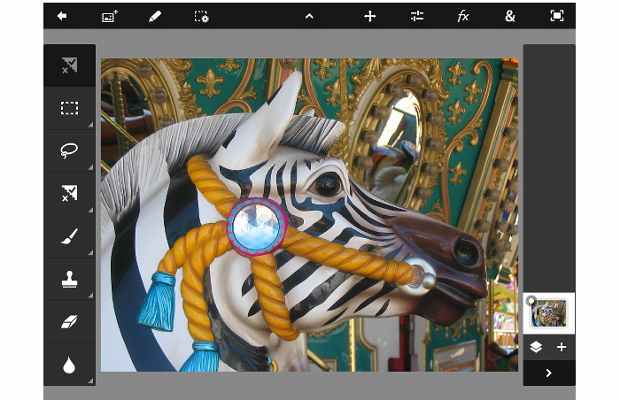Screen dimensions: 620x400
Task: Toggle visibility circle on the layer thumbnail
Action: click(531, 301)
